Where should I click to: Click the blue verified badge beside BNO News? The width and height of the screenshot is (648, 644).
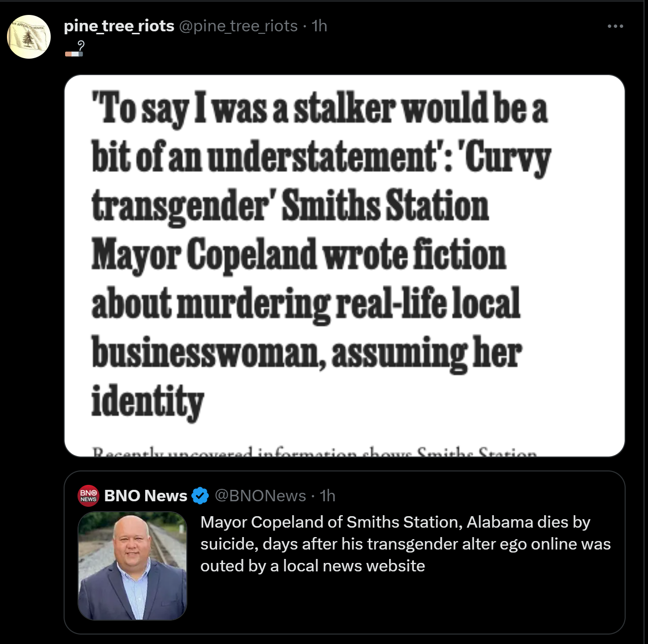[x=200, y=496]
